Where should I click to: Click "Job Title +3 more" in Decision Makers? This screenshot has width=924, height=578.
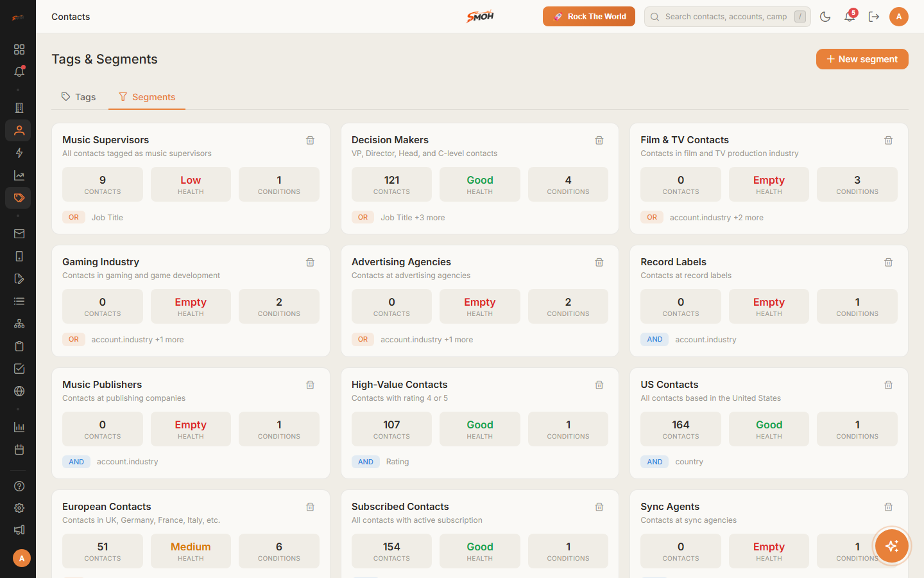point(413,218)
